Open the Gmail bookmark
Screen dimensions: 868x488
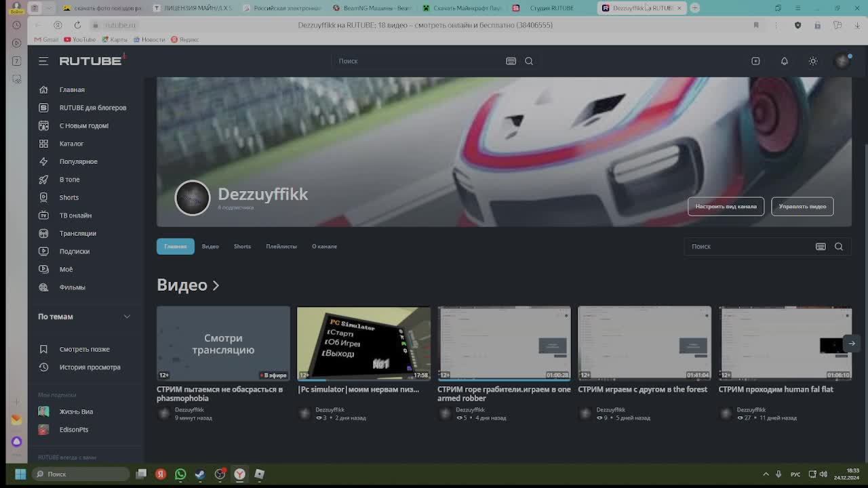point(46,40)
